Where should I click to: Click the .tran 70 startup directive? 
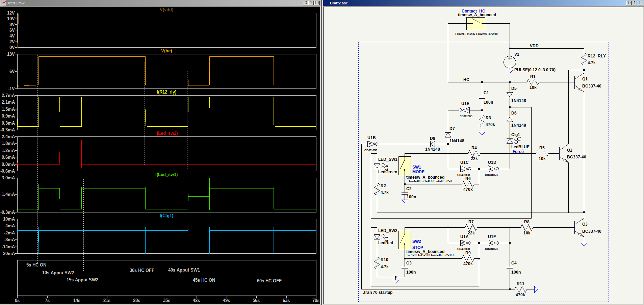coord(378,293)
